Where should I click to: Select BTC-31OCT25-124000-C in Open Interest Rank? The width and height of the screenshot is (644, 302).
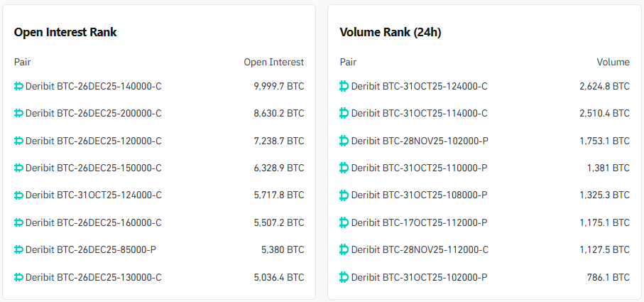[x=93, y=195]
